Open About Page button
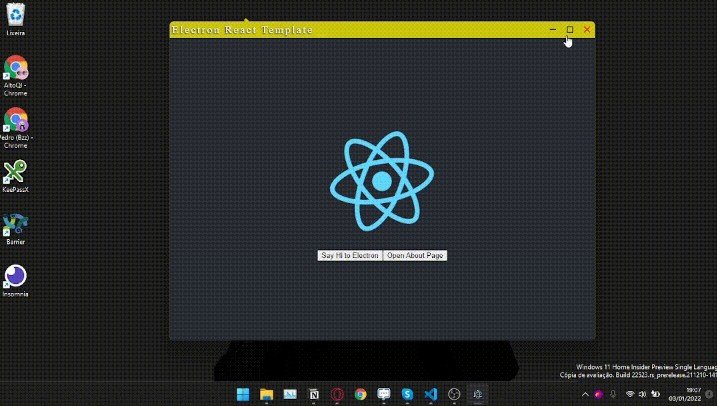717x406 pixels. [415, 256]
